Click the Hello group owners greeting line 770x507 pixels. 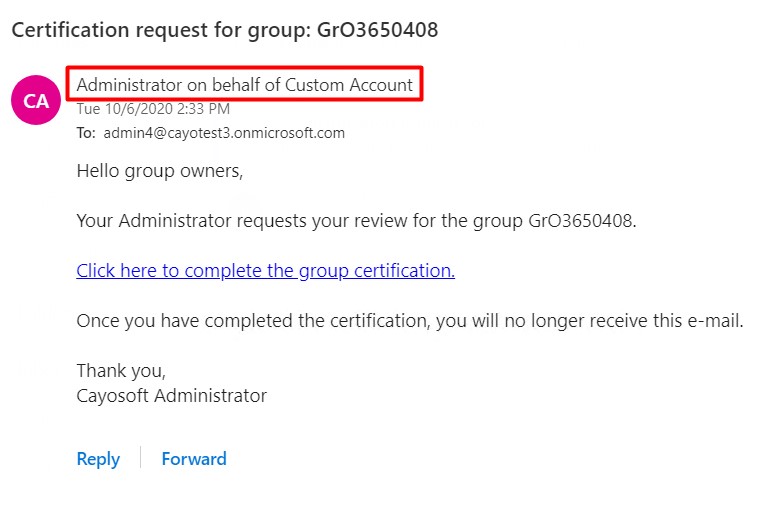(x=160, y=171)
